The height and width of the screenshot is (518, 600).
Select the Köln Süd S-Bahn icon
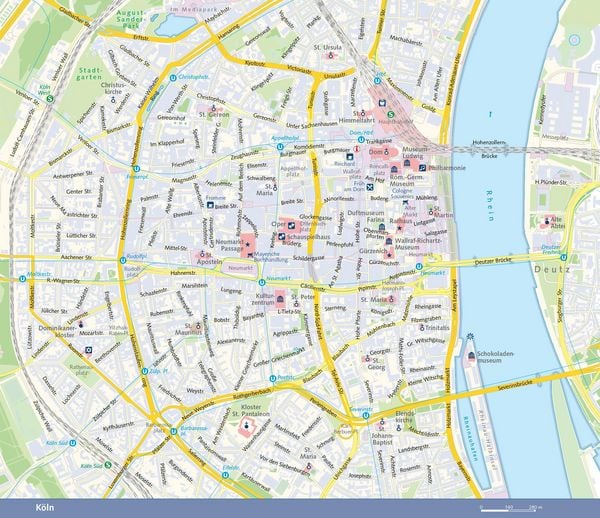coord(108,465)
